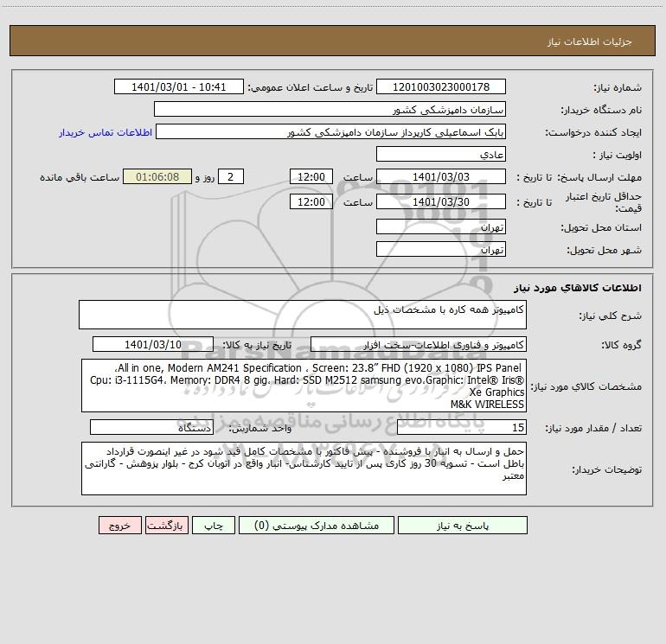Click the request creator field 'بابک اسماعیلی'

(x=331, y=132)
